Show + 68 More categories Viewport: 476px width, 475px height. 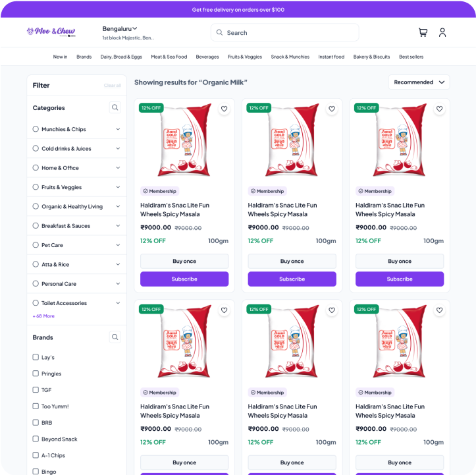(43, 316)
